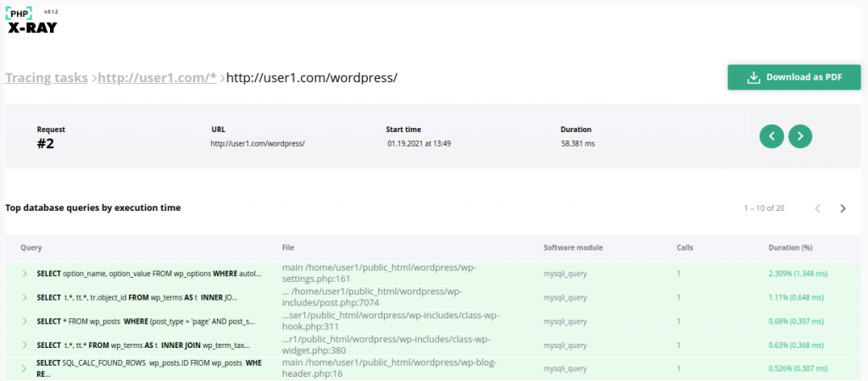Go to next page of database queries
This screenshot has width=868, height=381.
pos(843,208)
